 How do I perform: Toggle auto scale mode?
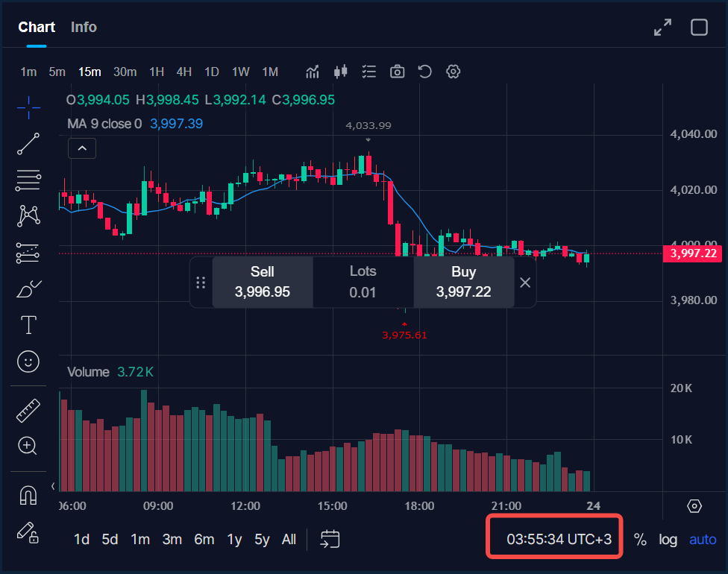point(703,540)
